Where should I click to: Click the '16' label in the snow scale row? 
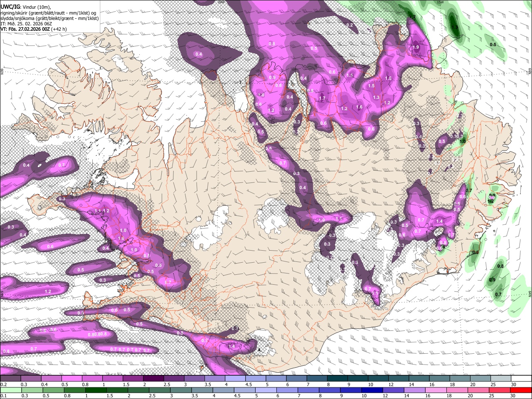click(432, 384)
